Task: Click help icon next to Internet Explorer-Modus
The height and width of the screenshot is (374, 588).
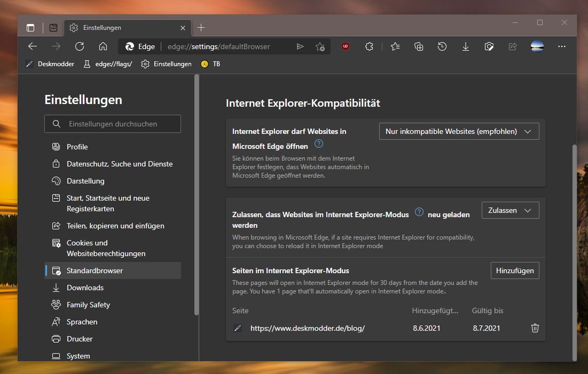Action: click(419, 212)
